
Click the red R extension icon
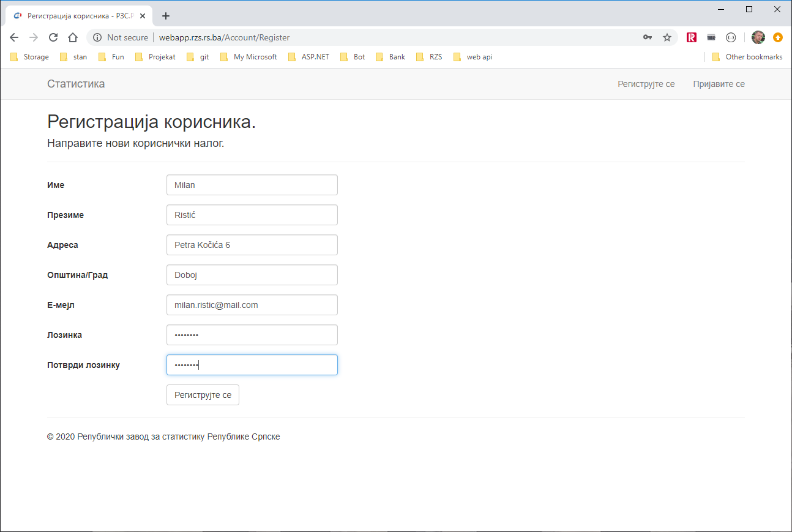(x=692, y=37)
